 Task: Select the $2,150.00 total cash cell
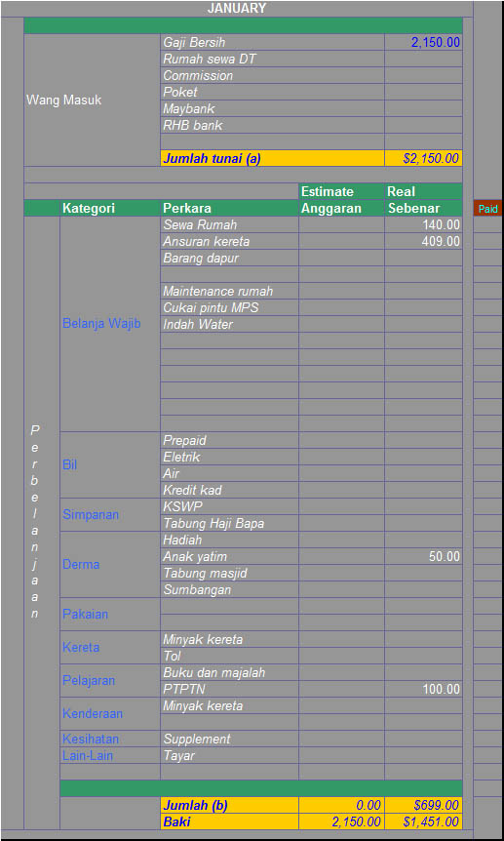click(x=423, y=159)
